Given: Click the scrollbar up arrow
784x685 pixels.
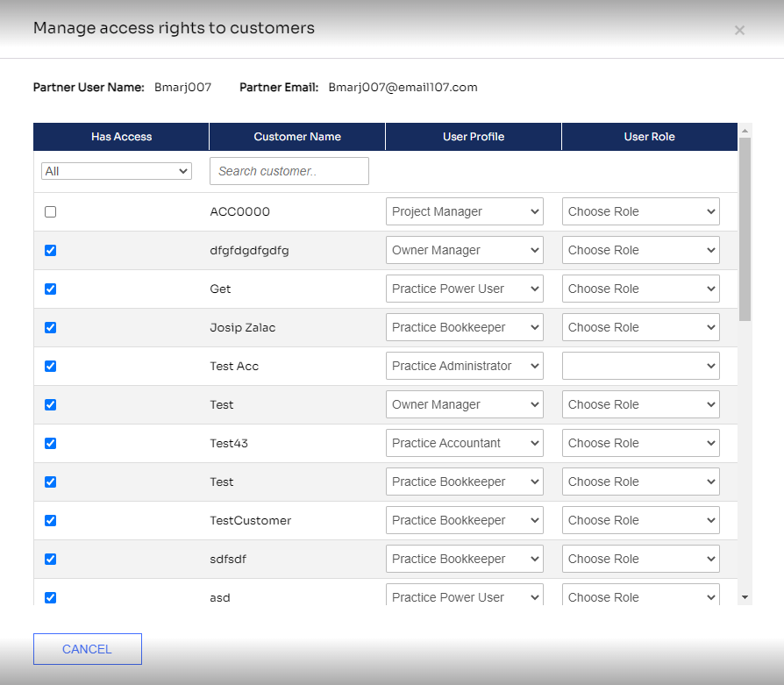Looking at the screenshot, I should (745, 131).
